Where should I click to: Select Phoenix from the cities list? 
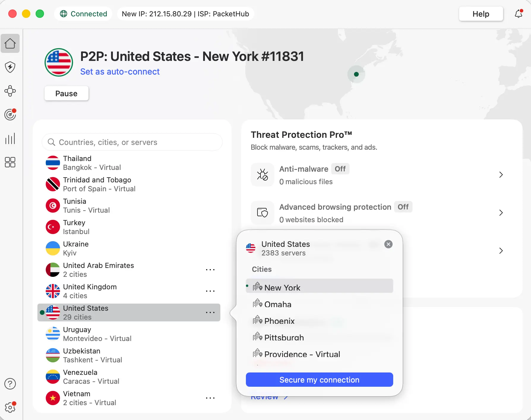coord(279,321)
